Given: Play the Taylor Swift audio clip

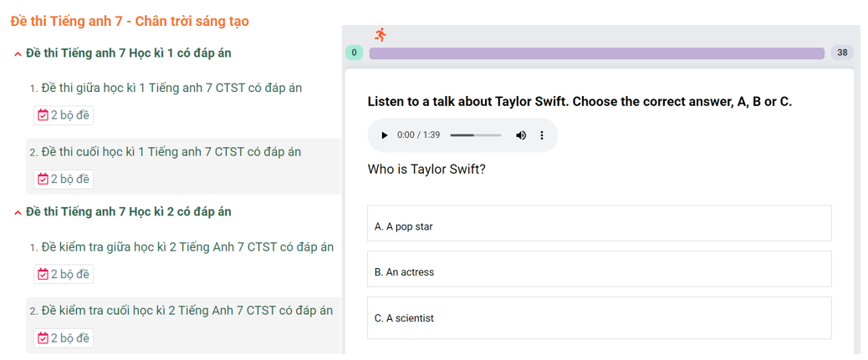Looking at the screenshot, I should [x=385, y=135].
